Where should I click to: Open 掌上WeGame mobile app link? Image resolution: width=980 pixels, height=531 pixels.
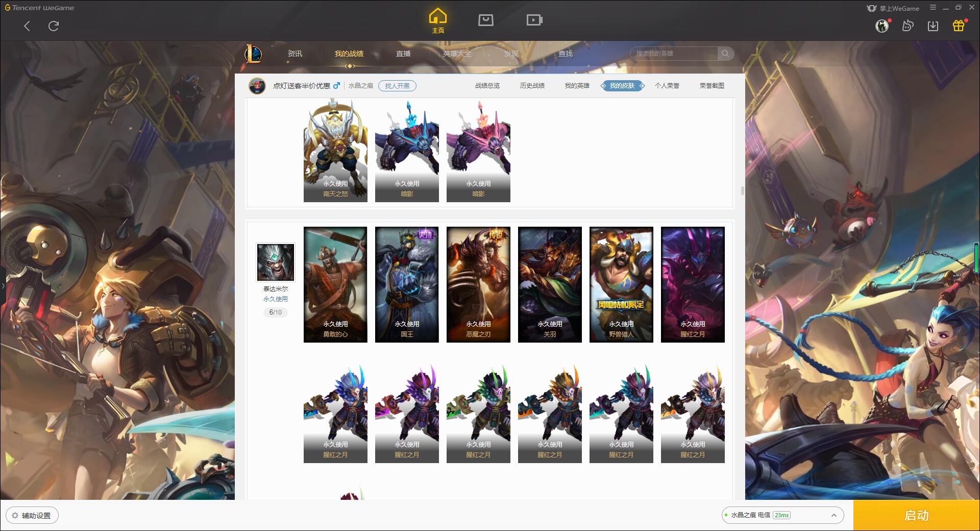click(x=893, y=8)
